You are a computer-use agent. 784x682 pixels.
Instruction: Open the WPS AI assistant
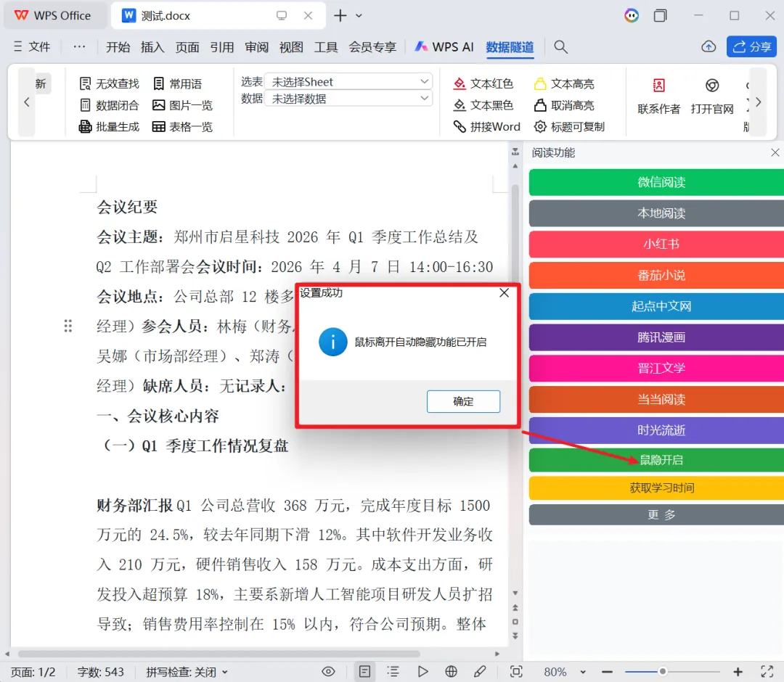coord(444,47)
